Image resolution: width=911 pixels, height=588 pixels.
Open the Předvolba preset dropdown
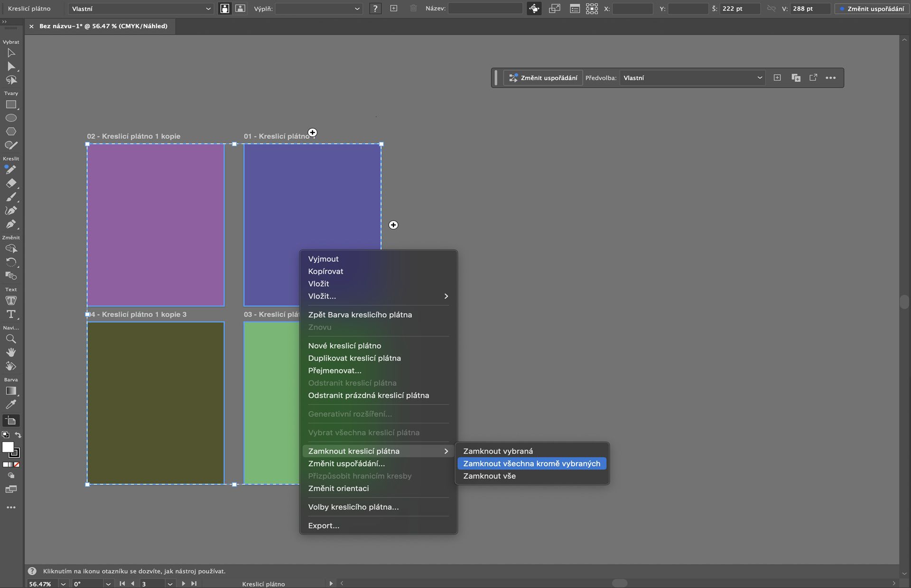point(692,78)
